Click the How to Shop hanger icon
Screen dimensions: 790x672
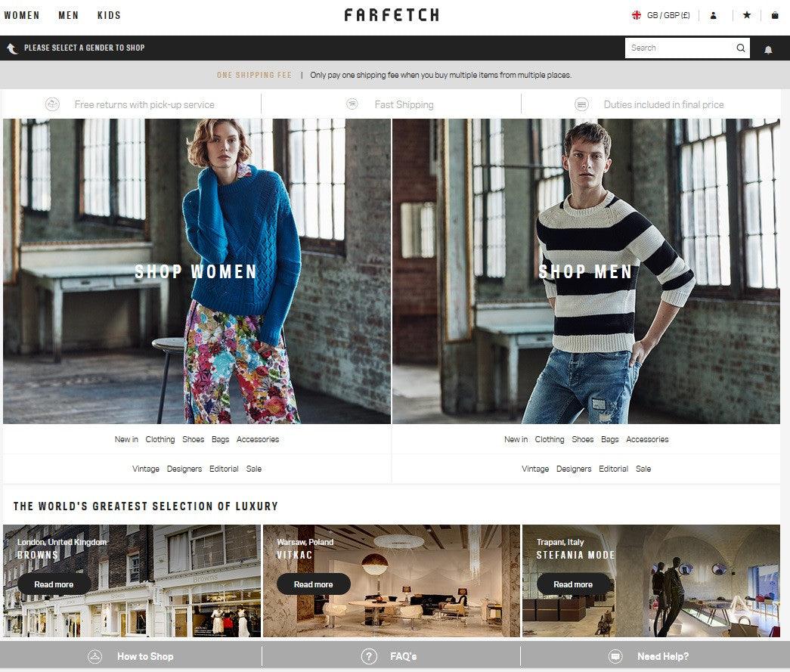tap(94, 656)
